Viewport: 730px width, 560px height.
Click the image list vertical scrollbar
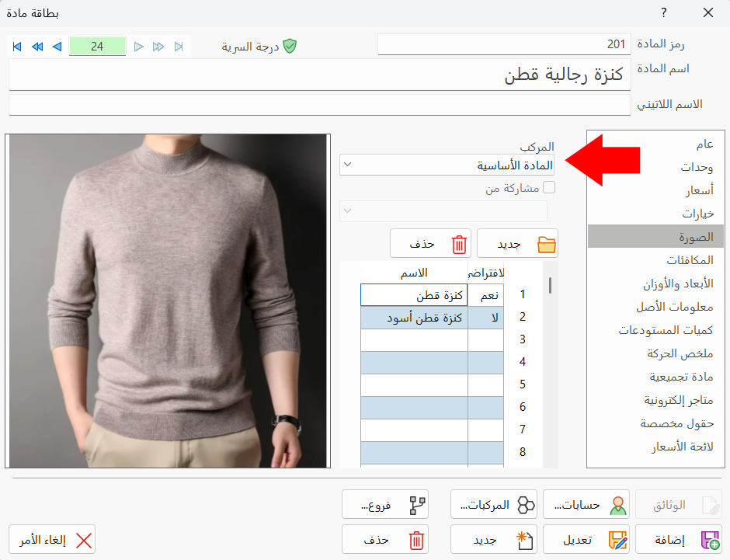pos(551,364)
